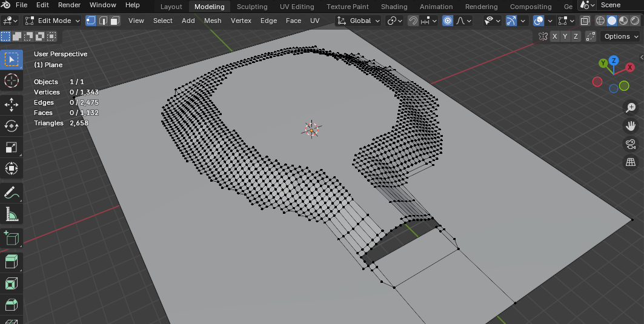Open selectability and visibility dropdown
This screenshot has height=324, width=644.
click(x=492, y=21)
